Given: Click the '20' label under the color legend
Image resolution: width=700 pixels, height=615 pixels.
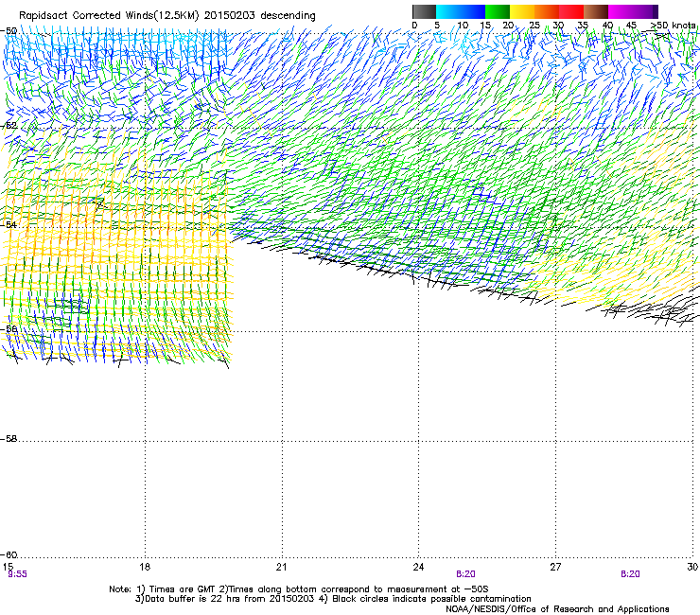Looking at the screenshot, I should (x=508, y=26).
